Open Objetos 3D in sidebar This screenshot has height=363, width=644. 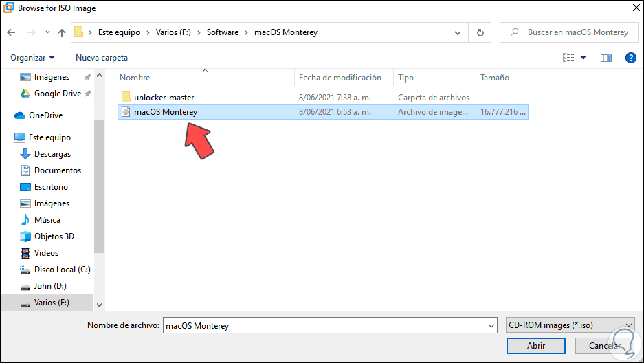coord(54,236)
